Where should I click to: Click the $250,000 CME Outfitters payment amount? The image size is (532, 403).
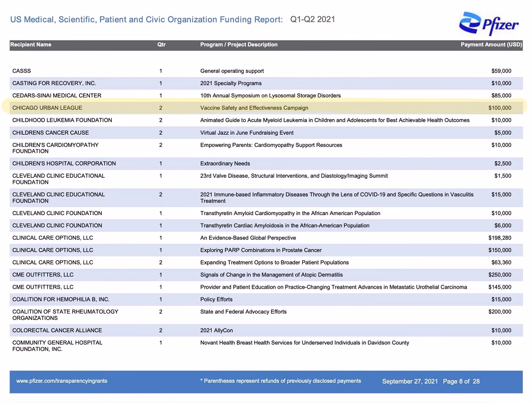click(x=500, y=275)
